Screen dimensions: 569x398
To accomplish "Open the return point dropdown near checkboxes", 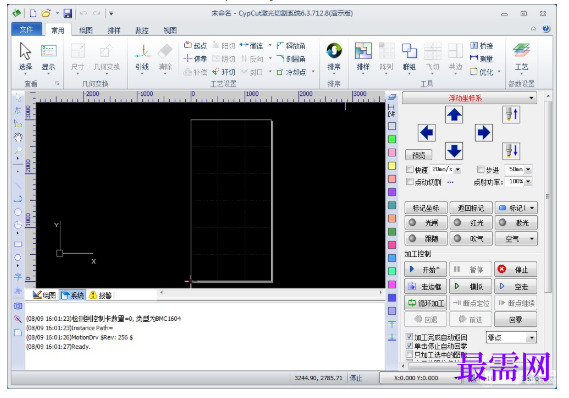I will 511,338.
